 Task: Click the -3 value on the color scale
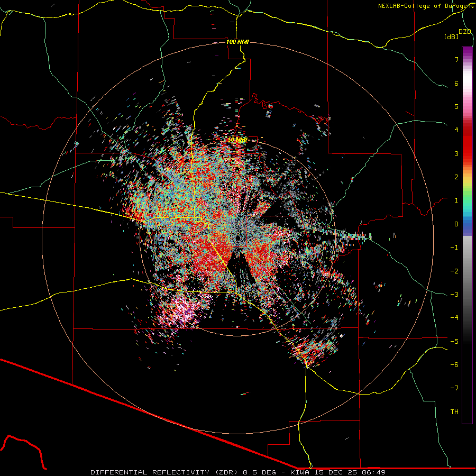pyautogui.click(x=454, y=294)
